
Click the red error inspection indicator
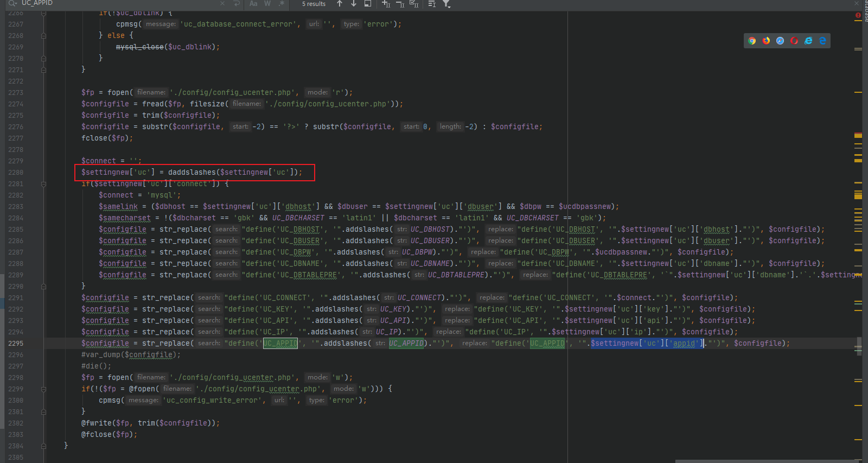858,15
